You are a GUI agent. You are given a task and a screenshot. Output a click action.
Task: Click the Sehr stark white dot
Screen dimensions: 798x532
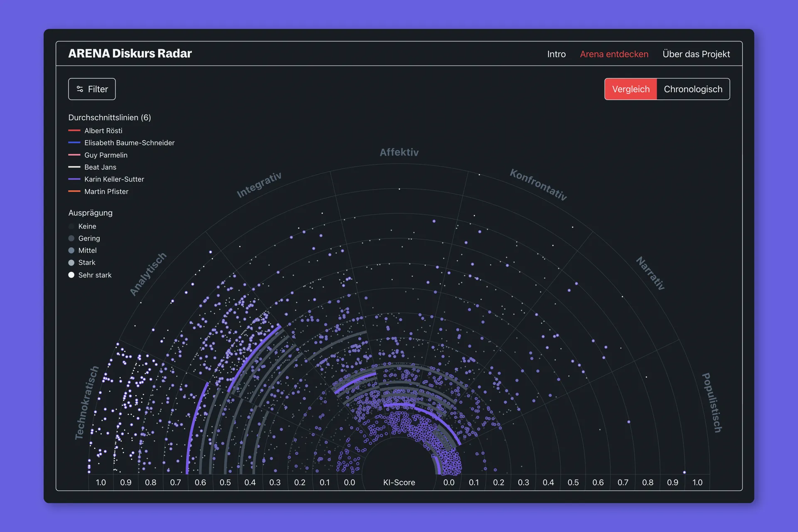(x=71, y=275)
